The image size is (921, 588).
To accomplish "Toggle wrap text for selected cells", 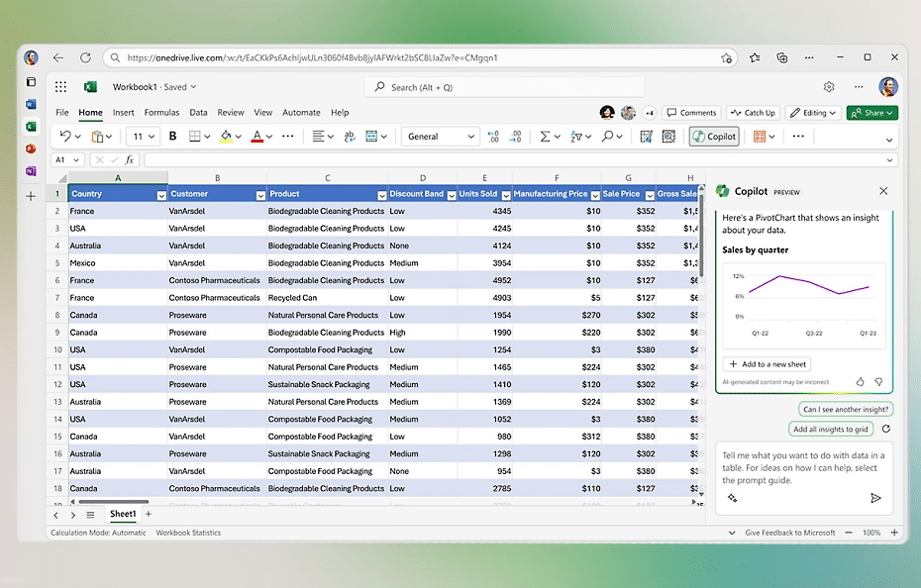I will click(352, 137).
